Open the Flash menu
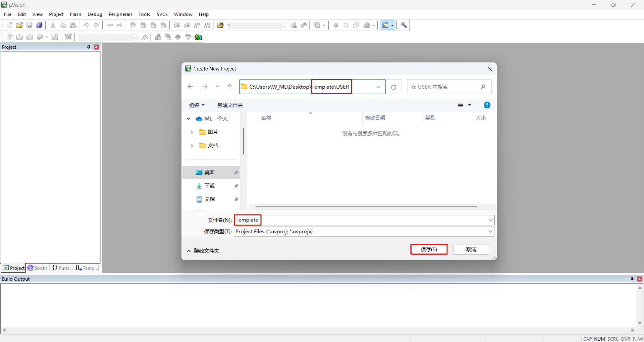 point(75,14)
